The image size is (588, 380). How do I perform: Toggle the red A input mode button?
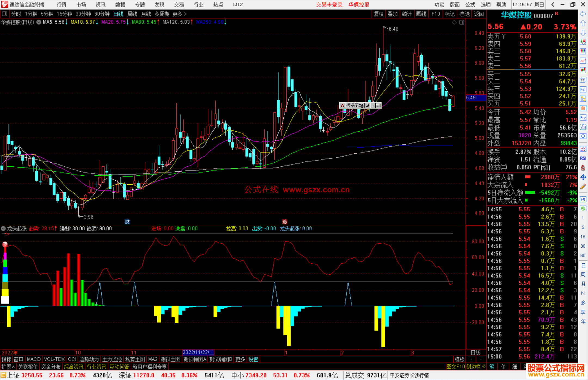tap(342, 105)
